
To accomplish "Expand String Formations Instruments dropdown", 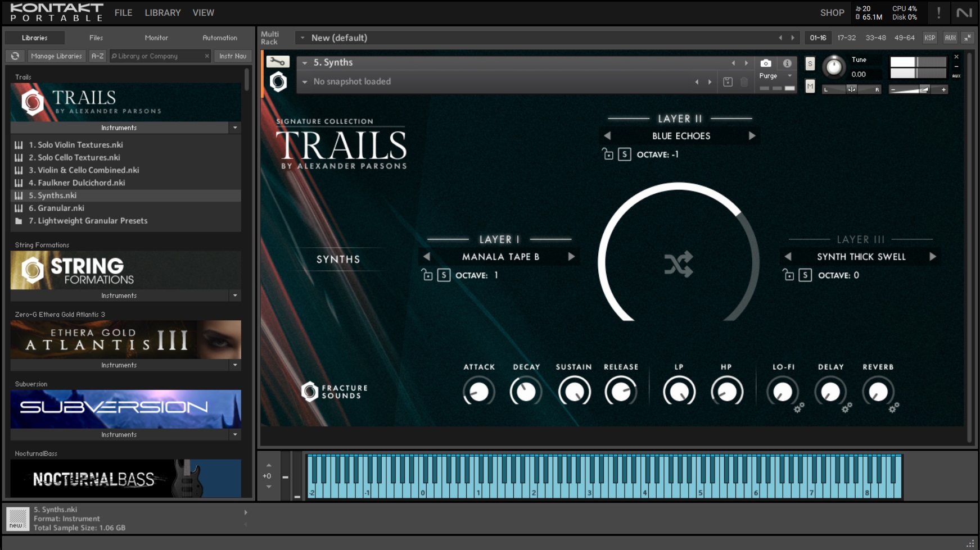I will pos(235,296).
